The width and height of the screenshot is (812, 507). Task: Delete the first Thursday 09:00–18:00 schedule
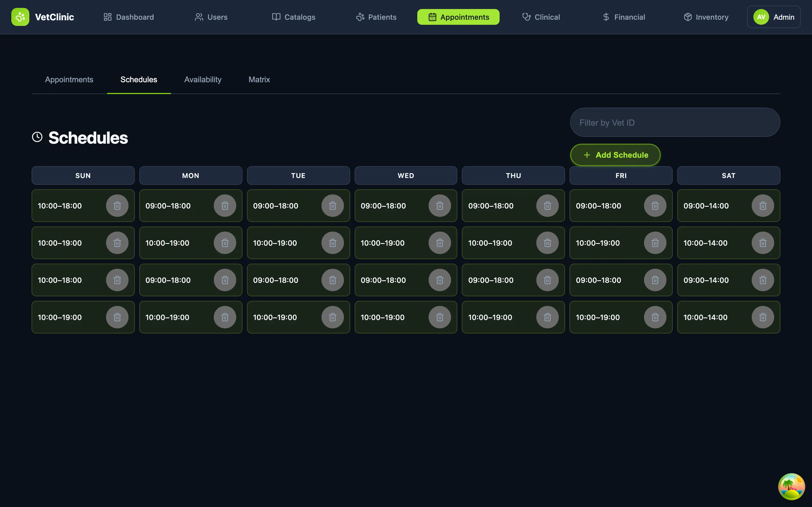(547, 206)
